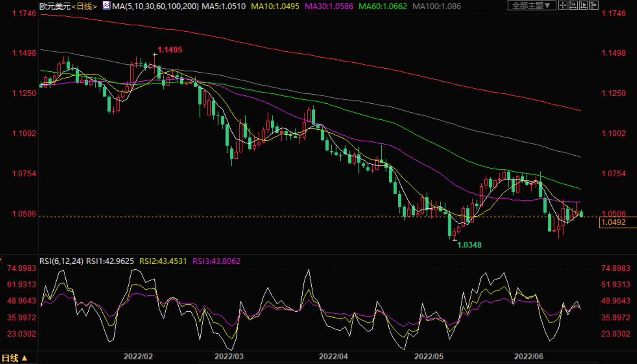Screen dimensions: 637x364
Task: Click the expand-panel arrow icon
Action: pos(594,5)
